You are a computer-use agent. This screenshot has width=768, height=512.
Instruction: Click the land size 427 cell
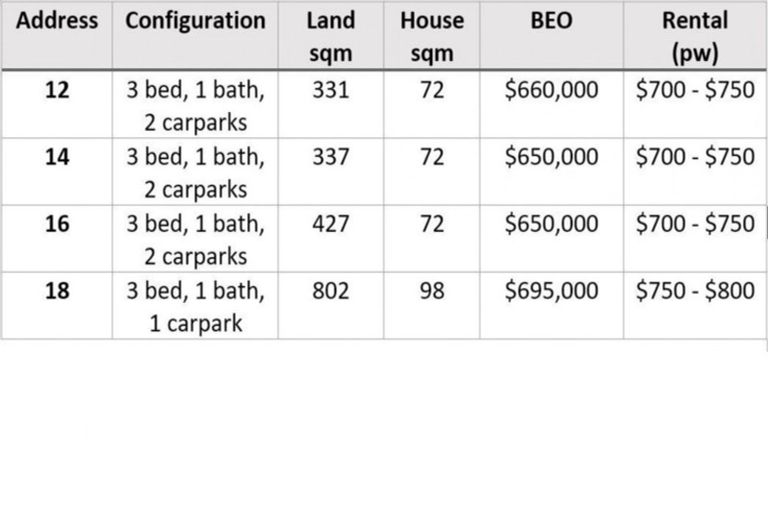(331, 224)
